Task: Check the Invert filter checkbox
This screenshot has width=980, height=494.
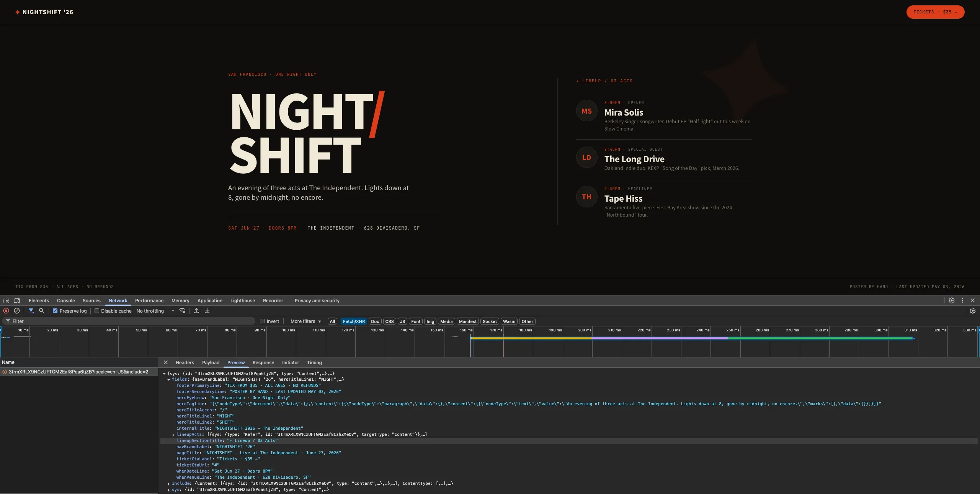Action: [262, 321]
